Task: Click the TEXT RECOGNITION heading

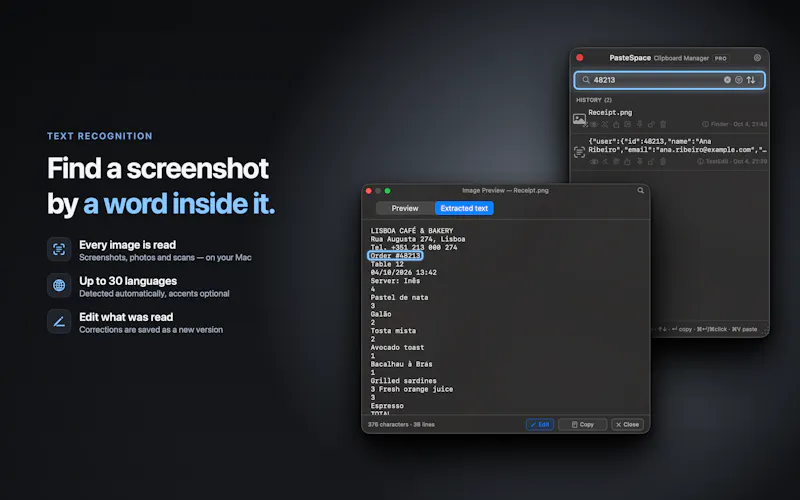Action: (100, 136)
